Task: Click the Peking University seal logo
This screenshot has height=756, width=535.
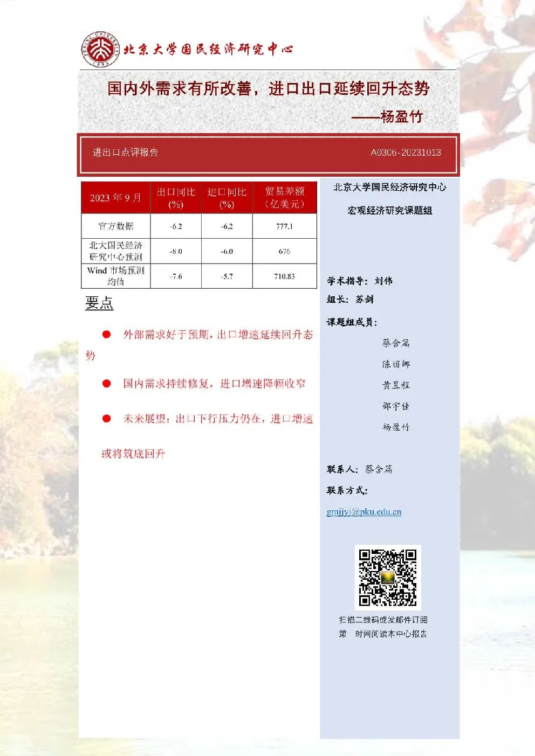Action: tap(101, 49)
